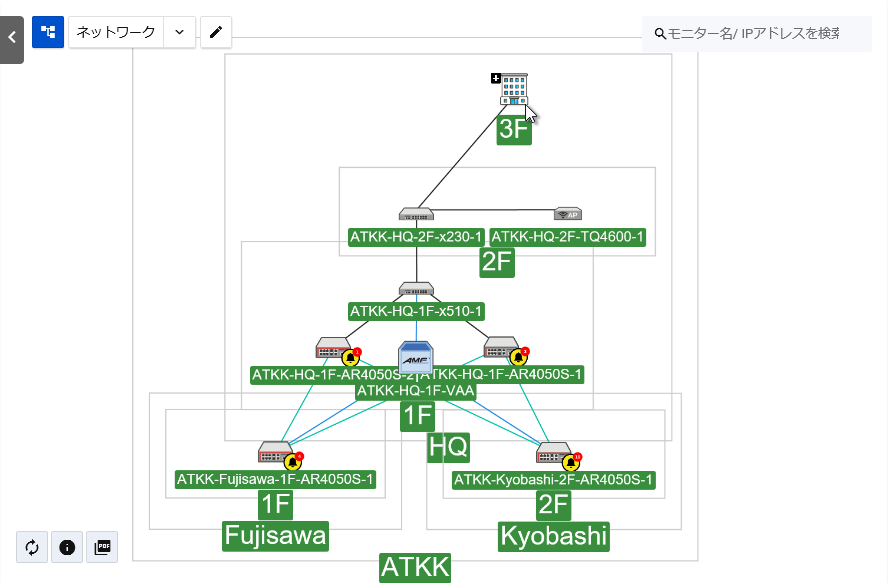Click the tree view icon button
The height and width of the screenshot is (583, 888).
[x=48, y=32]
